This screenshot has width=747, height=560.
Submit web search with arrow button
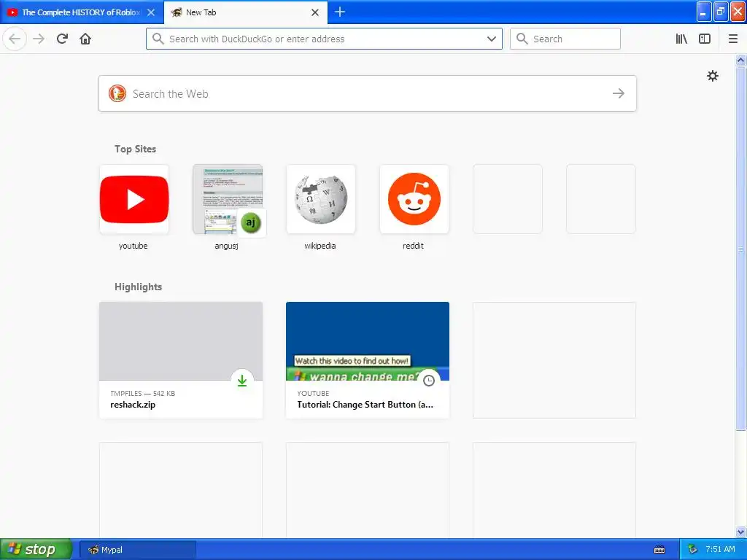(x=619, y=93)
